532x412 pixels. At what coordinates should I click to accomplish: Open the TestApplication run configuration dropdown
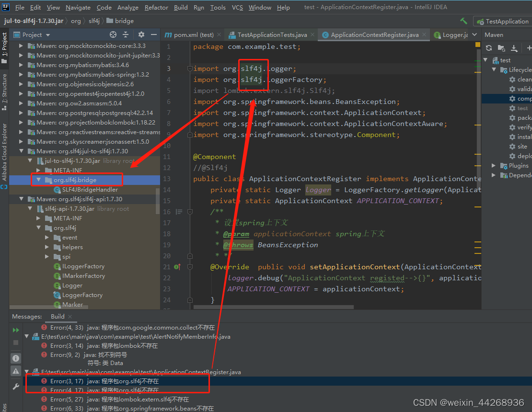[x=503, y=22]
